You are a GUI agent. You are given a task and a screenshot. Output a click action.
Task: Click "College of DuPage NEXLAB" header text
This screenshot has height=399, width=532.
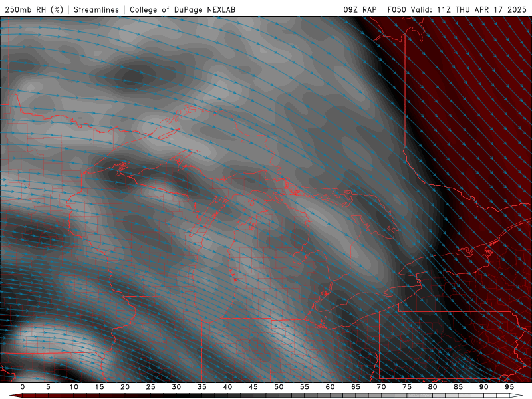182,9
